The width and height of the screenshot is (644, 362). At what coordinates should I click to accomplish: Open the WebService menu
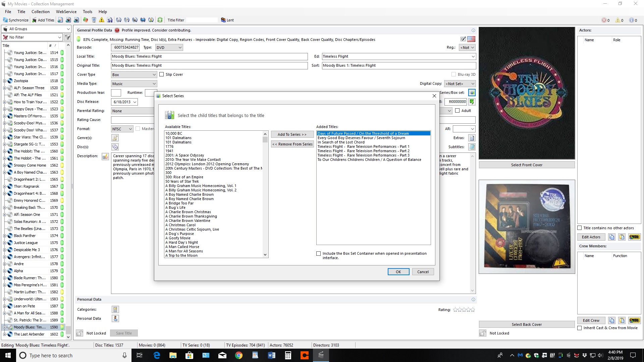(66, 11)
